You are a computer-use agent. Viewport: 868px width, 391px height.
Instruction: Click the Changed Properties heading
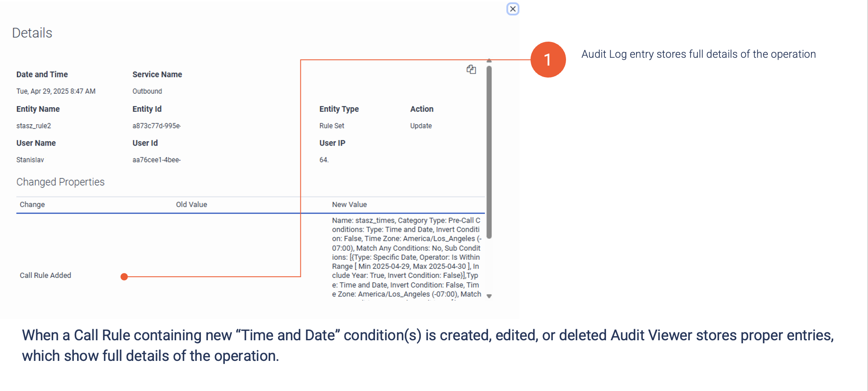(60, 182)
